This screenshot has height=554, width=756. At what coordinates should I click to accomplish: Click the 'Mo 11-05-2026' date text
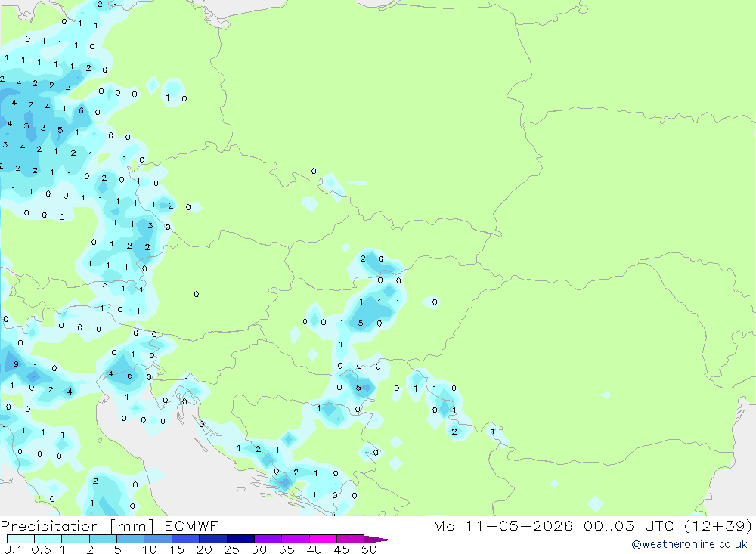coord(503,525)
